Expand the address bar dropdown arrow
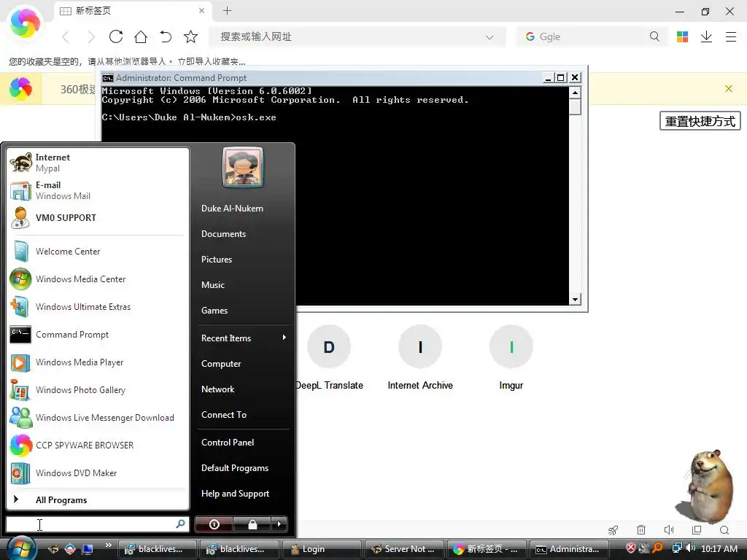Image resolution: width=747 pixels, height=560 pixels. click(x=489, y=37)
